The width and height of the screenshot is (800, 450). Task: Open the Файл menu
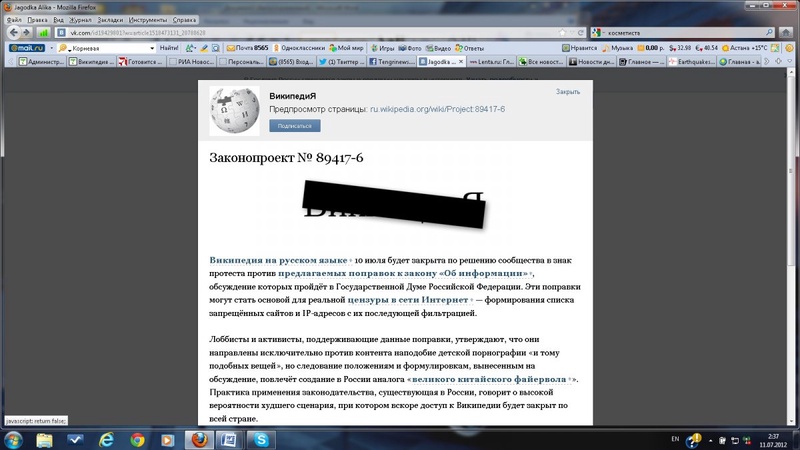tap(14, 20)
